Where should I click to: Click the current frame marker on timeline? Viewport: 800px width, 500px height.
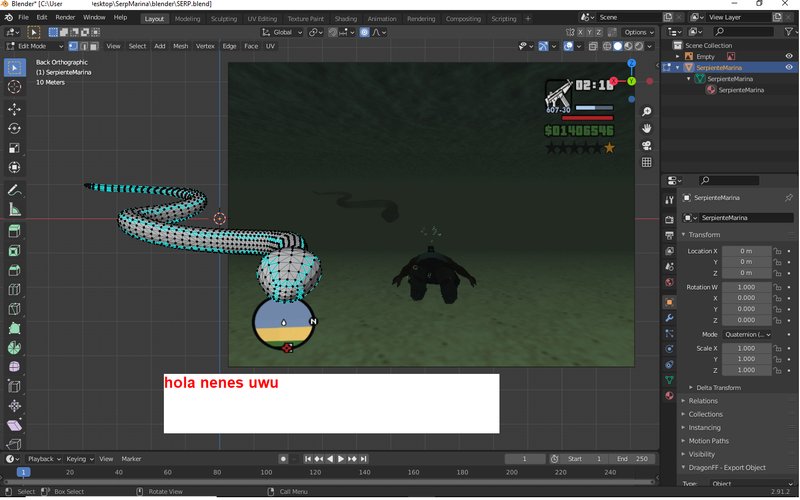[x=23, y=472]
